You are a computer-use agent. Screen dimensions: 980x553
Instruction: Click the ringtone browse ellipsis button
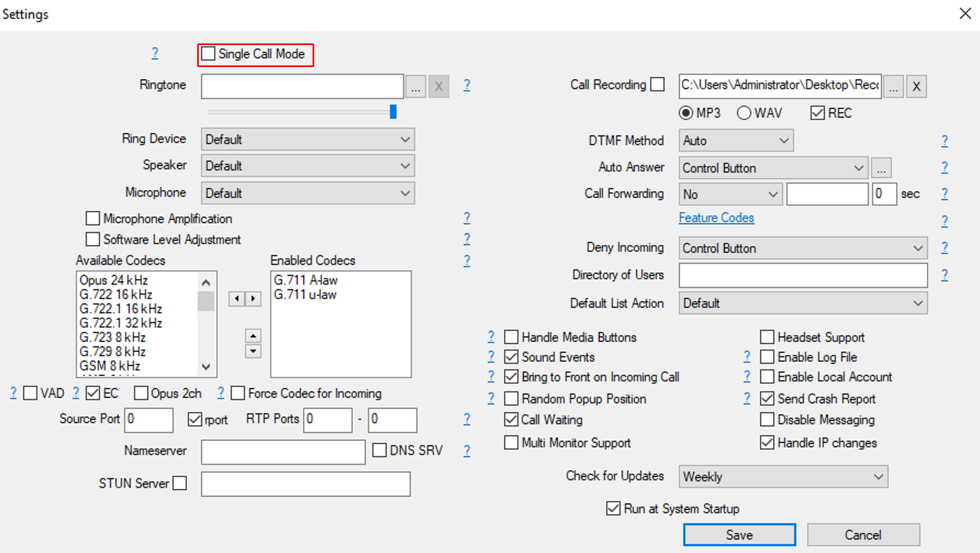(x=415, y=86)
